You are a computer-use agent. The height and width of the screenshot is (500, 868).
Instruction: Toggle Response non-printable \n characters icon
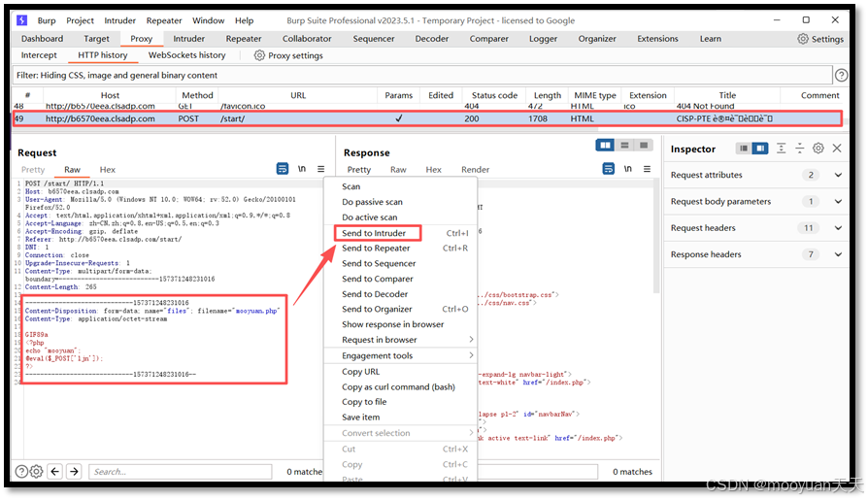tap(628, 169)
